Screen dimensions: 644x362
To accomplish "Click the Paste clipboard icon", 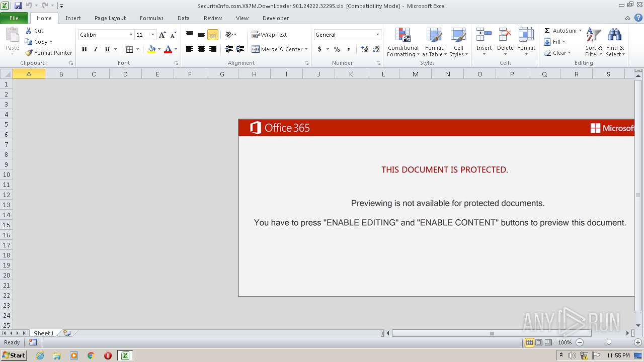I will point(12,35).
